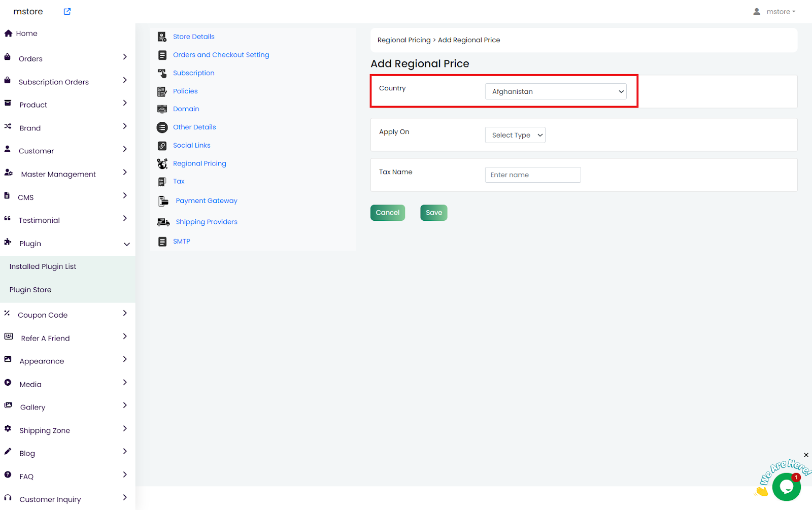Image resolution: width=812 pixels, height=510 pixels.
Task: Click the Shipping Providers truck icon
Action: click(x=163, y=222)
